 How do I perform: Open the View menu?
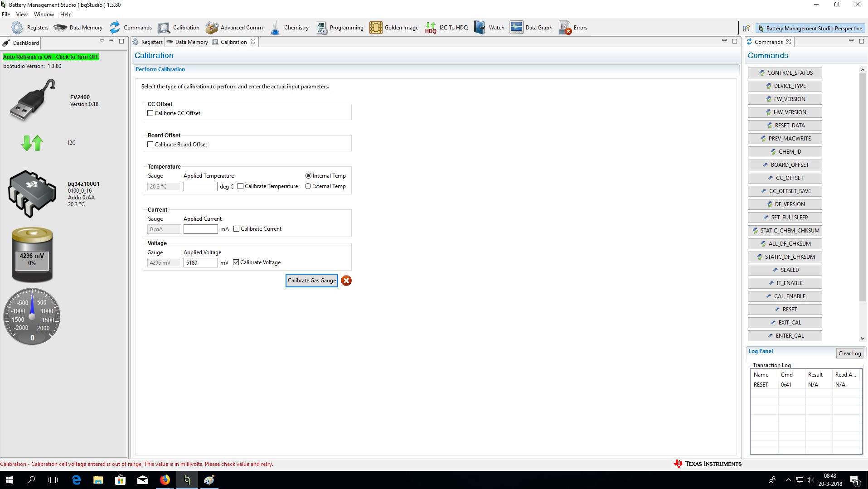[22, 15]
